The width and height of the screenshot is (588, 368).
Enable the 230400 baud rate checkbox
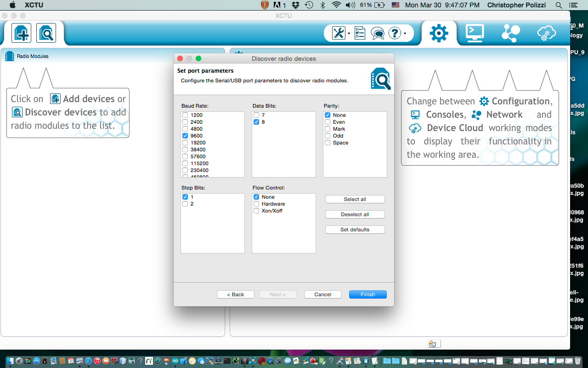[185, 170]
